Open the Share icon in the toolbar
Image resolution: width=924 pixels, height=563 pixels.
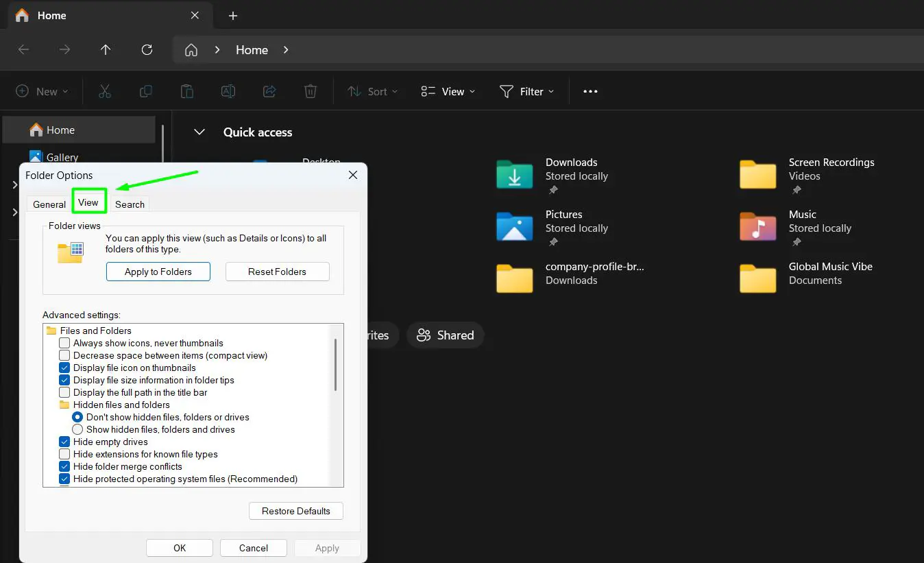(x=269, y=91)
